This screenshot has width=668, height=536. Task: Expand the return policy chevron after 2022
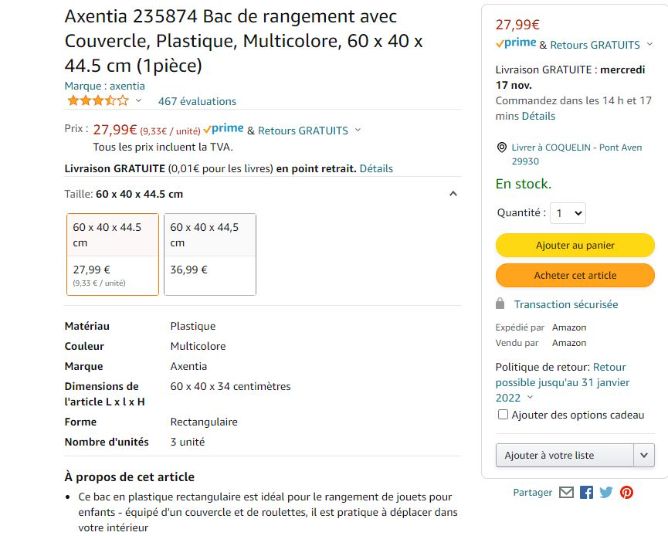click(x=530, y=397)
